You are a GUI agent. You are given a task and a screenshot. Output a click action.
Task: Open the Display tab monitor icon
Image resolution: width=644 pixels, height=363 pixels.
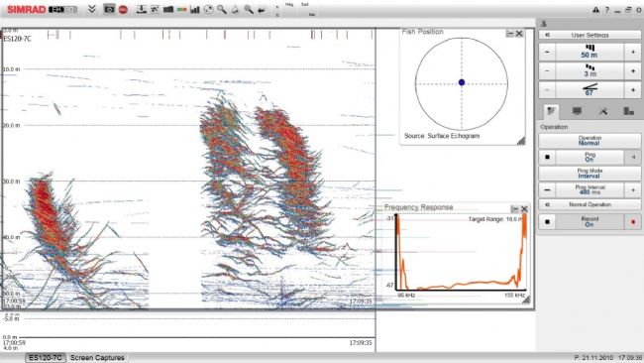tap(577, 111)
